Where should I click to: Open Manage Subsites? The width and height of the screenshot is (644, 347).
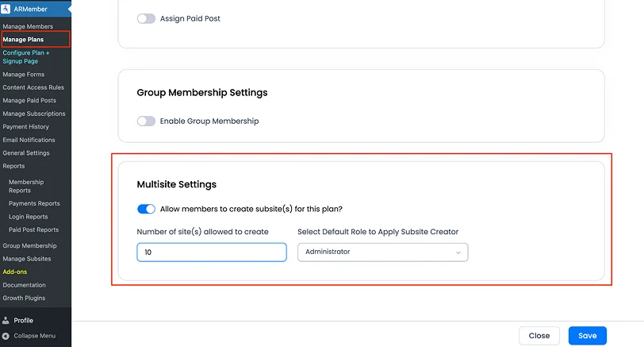pos(27,259)
